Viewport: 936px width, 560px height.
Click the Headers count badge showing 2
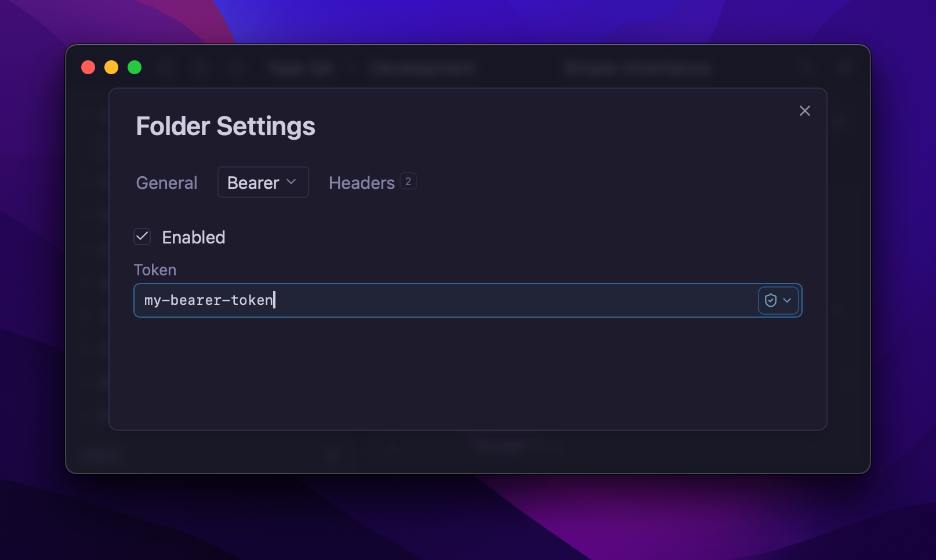click(x=408, y=181)
